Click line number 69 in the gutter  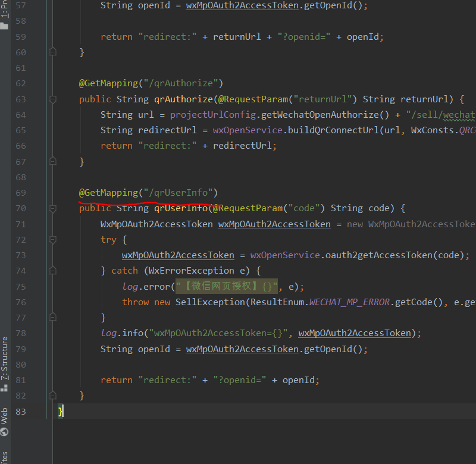click(21, 193)
